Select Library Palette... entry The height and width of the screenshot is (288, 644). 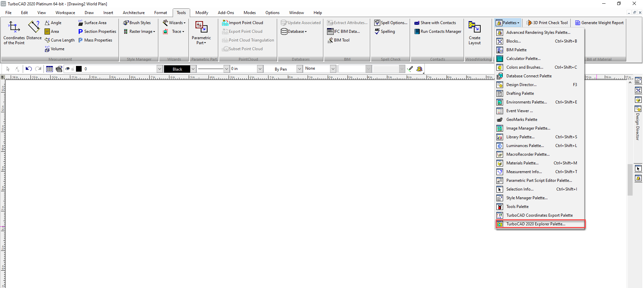tap(540, 137)
